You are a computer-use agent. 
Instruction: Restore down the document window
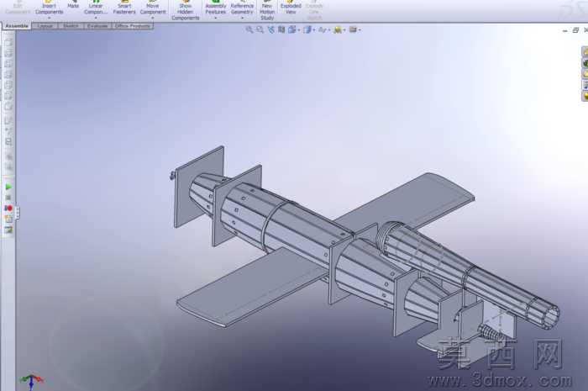(575, 30)
